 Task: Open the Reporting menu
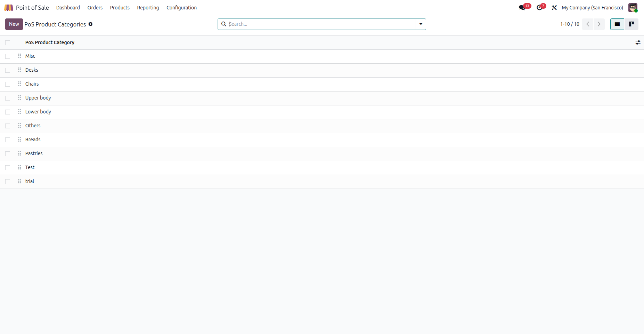148,8
